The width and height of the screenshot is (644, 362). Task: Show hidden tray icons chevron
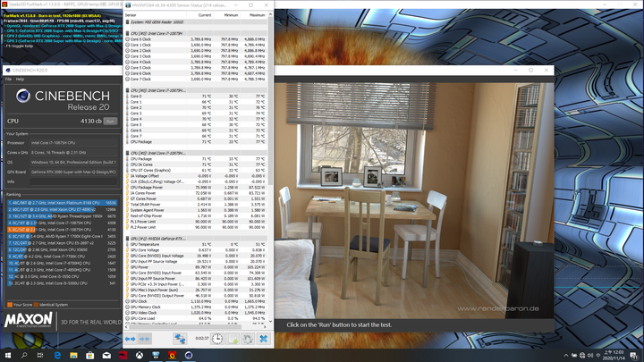pos(566,356)
